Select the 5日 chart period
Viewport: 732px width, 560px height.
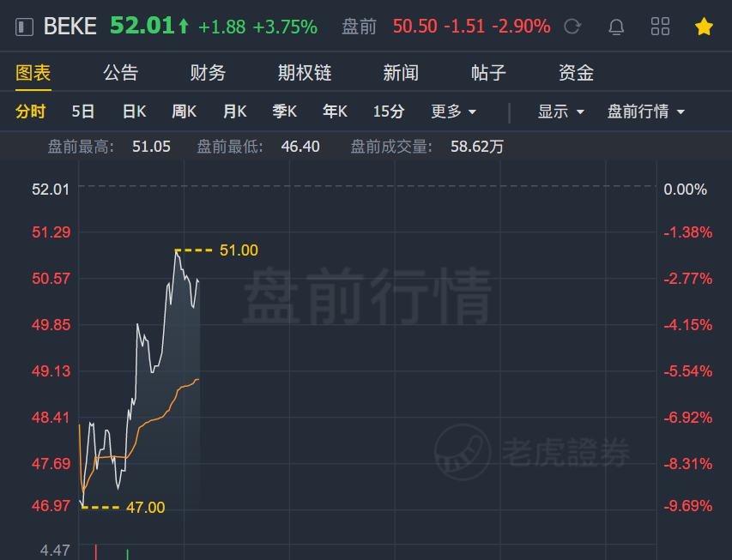[x=83, y=111]
